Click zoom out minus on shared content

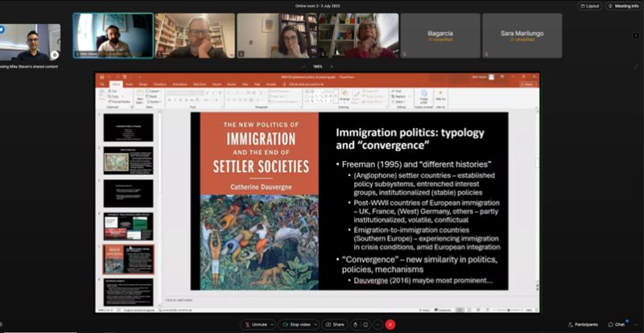point(306,66)
